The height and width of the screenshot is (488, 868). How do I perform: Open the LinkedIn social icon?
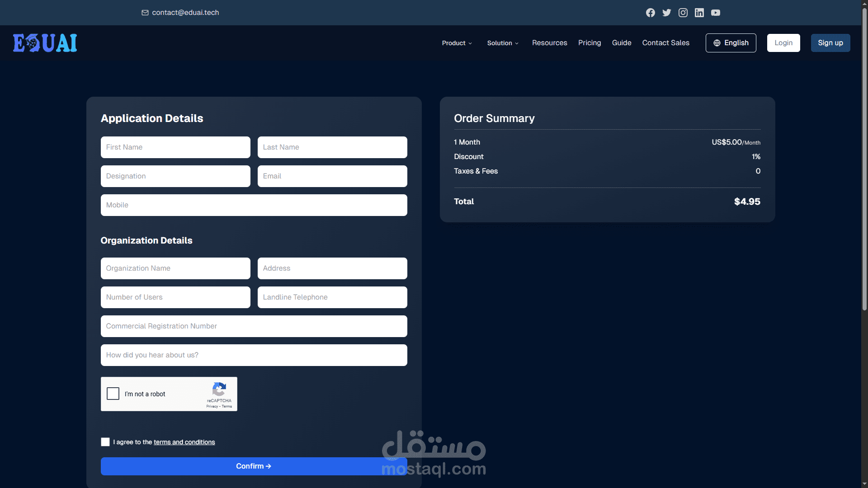(x=699, y=13)
